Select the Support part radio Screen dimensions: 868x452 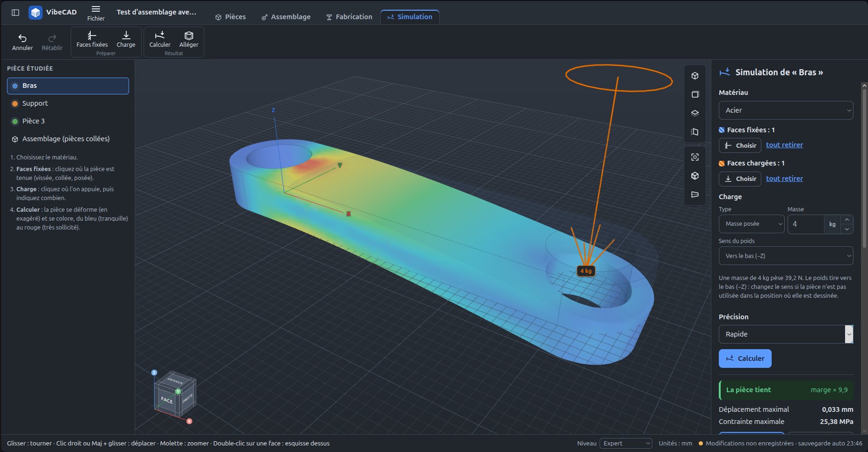(68, 104)
